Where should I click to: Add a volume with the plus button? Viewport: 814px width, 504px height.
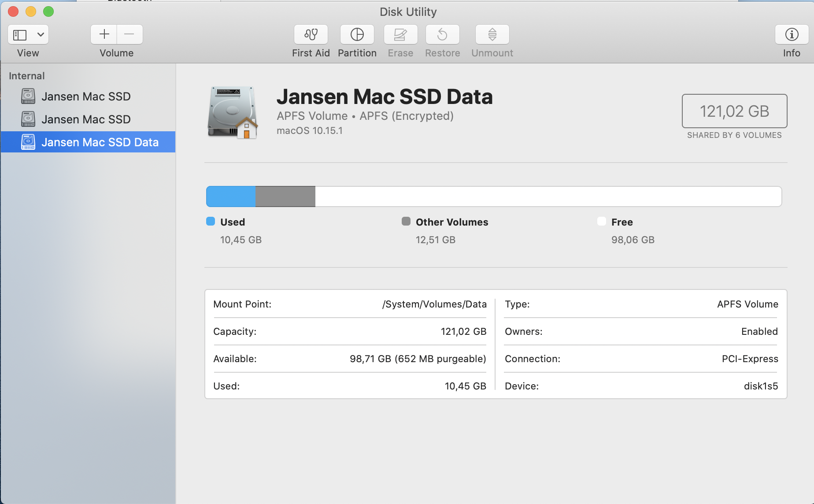tap(104, 34)
